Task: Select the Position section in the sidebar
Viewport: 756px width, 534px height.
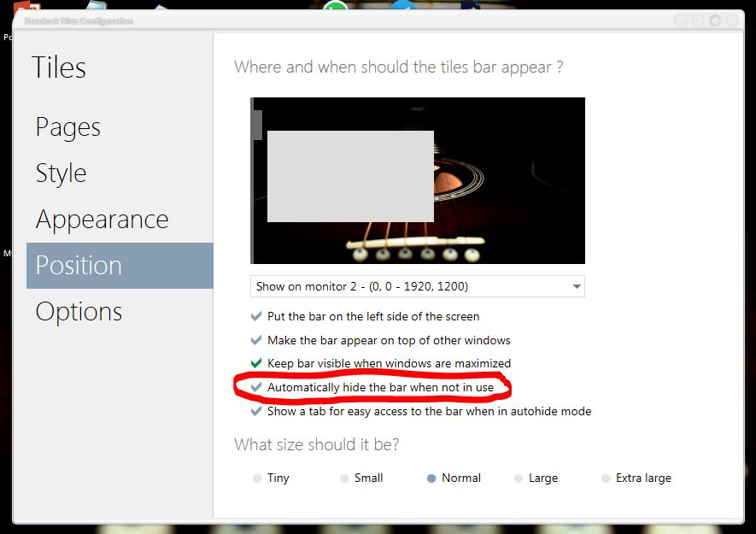Action: point(79,266)
